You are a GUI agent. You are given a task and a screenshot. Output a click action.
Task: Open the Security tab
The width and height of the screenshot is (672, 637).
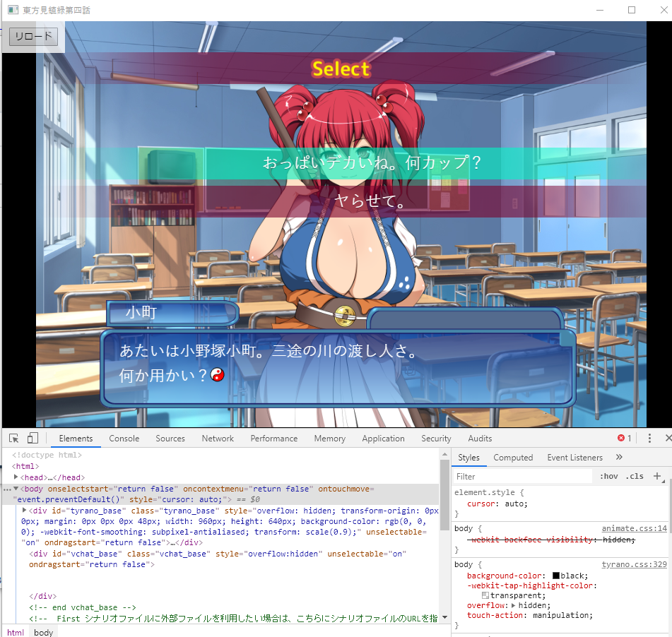pos(436,439)
